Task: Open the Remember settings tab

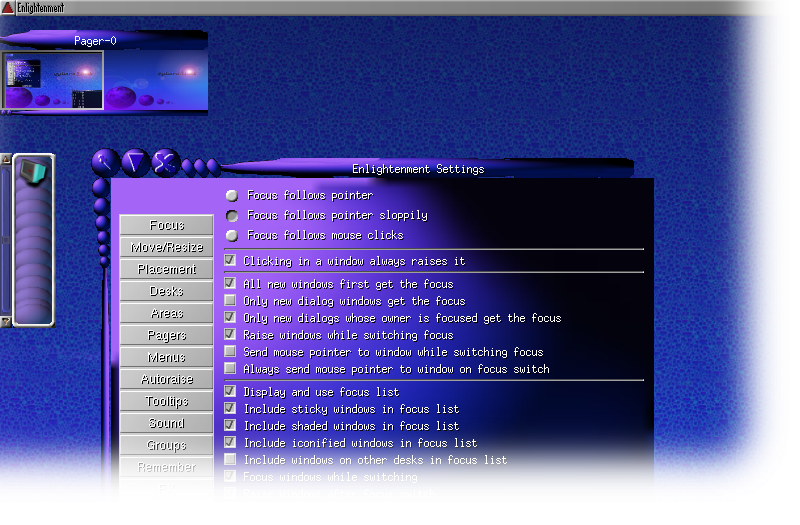Action: tap(166, 467)
